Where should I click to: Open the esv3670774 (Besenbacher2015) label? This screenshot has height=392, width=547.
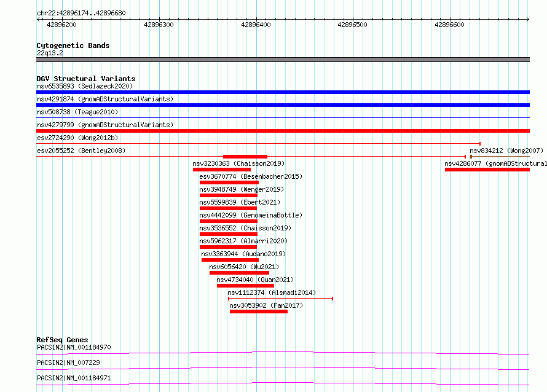(x=251, y=176)
